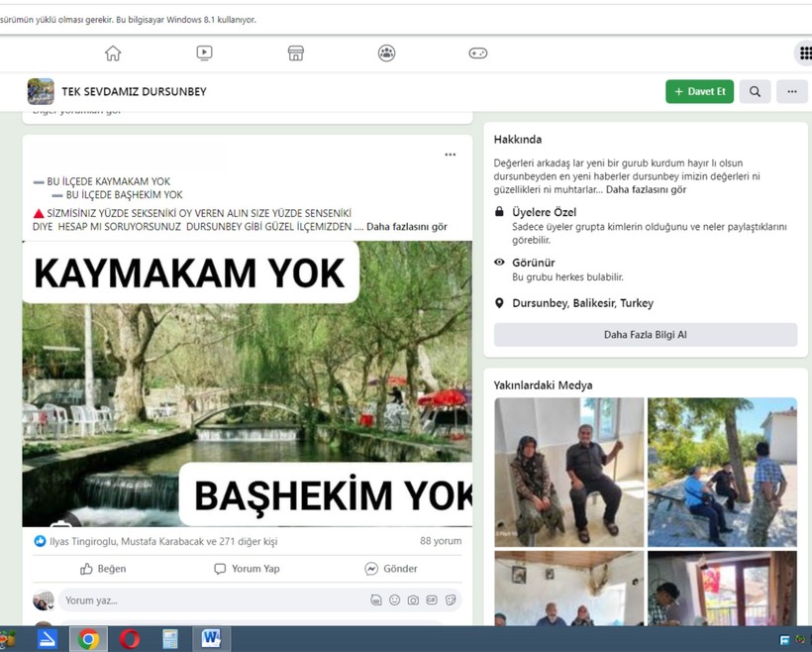Image resolution: width=812 pixels, height=652 pixels.
Task: Open the KAYMAKAM YOK post image
Action: [x=247, y=383]
